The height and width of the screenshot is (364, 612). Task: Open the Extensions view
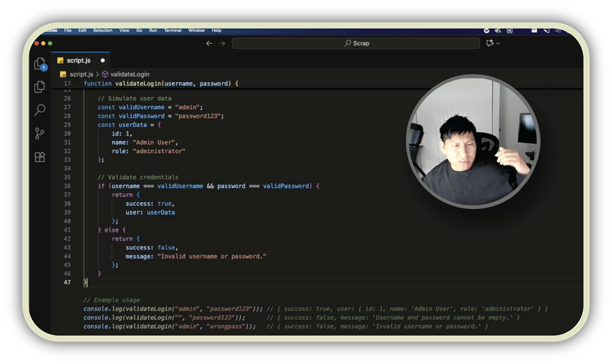(40, 157)
